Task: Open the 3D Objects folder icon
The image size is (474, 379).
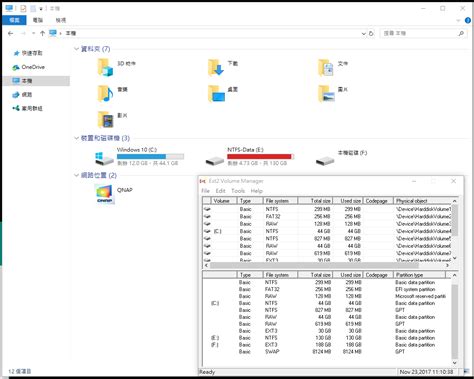Action: (x=105, y=67)
